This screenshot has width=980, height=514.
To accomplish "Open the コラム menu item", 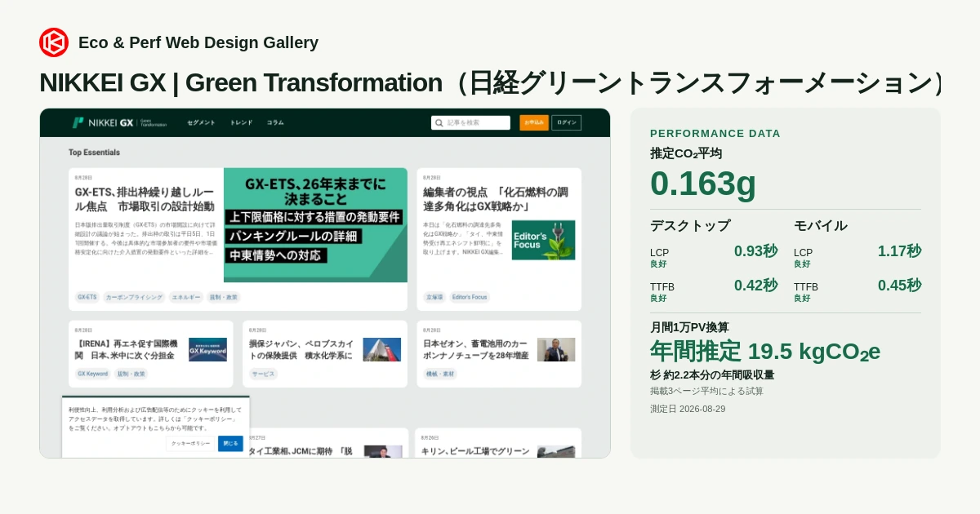I will click(275, 122).
